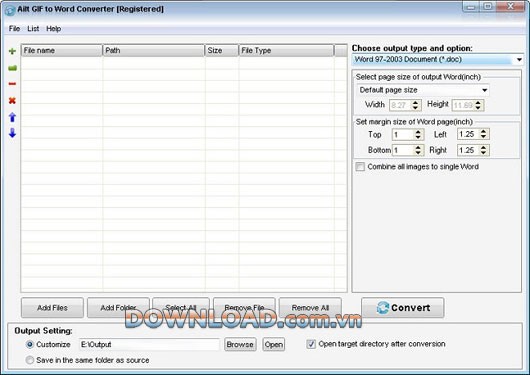Increase the page Width spinner
This screenshot has height=375, width=530.
(415, 102)
